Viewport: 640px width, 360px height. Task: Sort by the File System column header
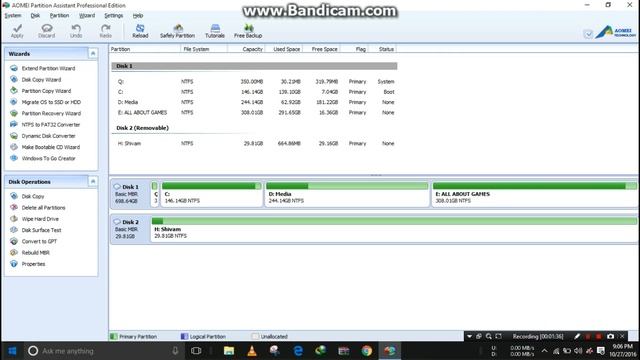(204, 49)
